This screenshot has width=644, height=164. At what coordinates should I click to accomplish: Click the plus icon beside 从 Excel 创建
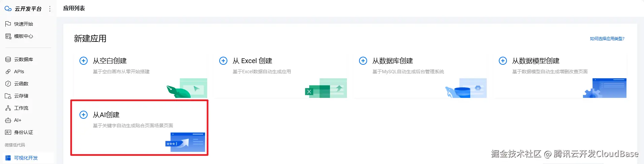223,61
